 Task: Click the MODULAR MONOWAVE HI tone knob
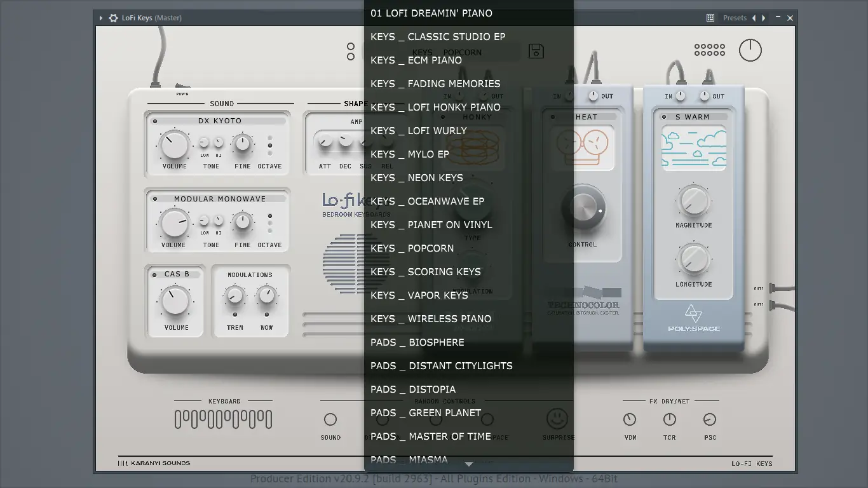(x=219, y=220)
